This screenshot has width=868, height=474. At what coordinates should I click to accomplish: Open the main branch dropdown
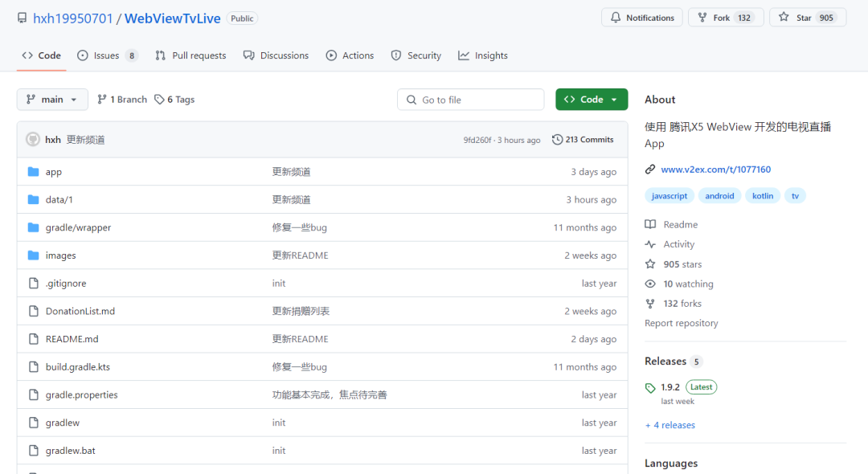tap(52, 100)
